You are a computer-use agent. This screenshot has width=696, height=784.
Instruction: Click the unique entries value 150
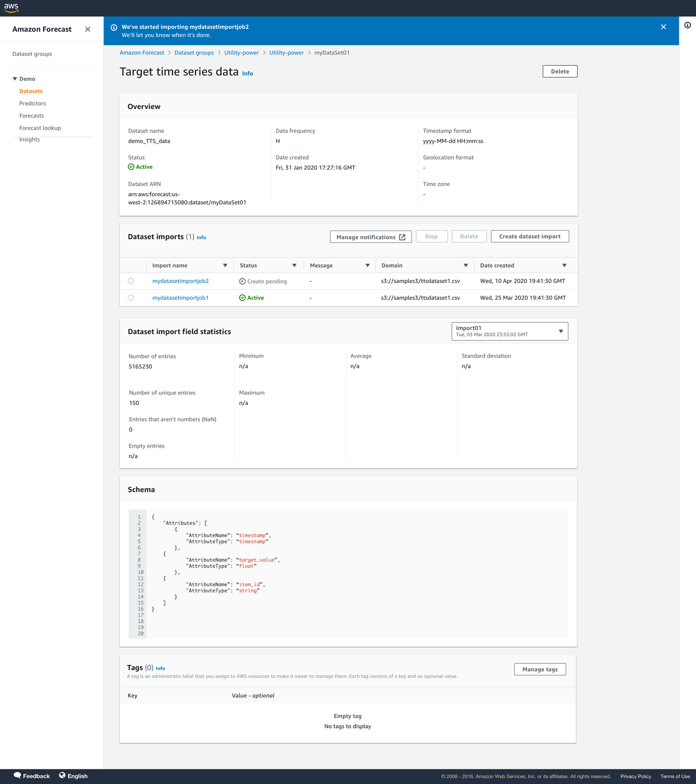pos(134,403)
